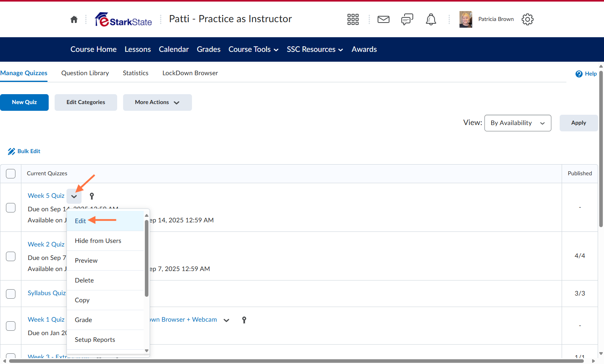604x364 pixels.
Task: Open actions chevron for Browser + Webcam quiz
Action: pyautogui.click(x=226, y=320)
